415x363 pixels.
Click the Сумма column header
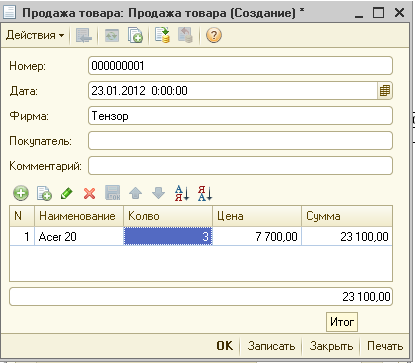click(x=347, y=216)
